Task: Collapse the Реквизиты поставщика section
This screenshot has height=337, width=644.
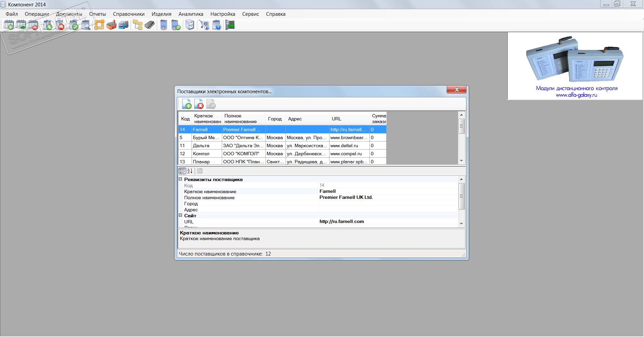Action: click(180, 179)
